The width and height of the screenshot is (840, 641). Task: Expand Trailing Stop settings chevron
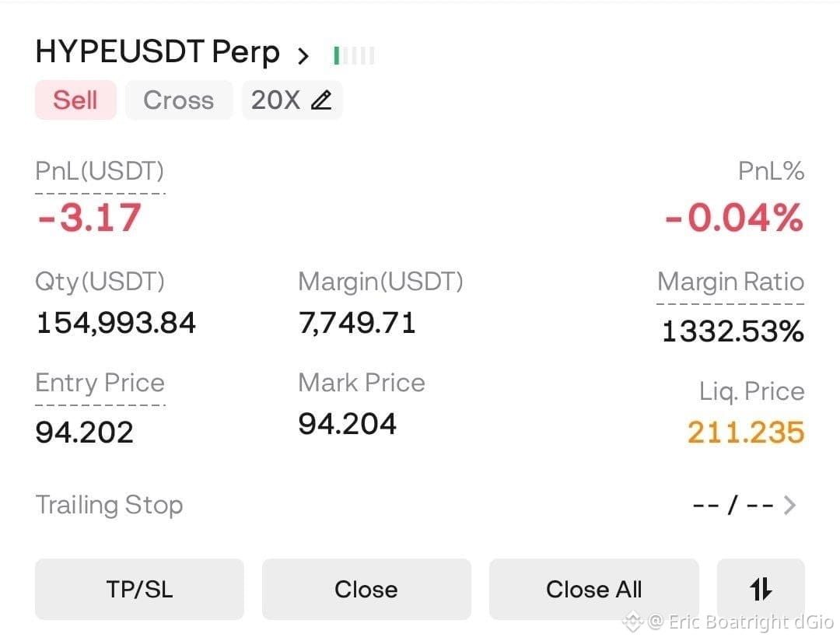[789, 505]
